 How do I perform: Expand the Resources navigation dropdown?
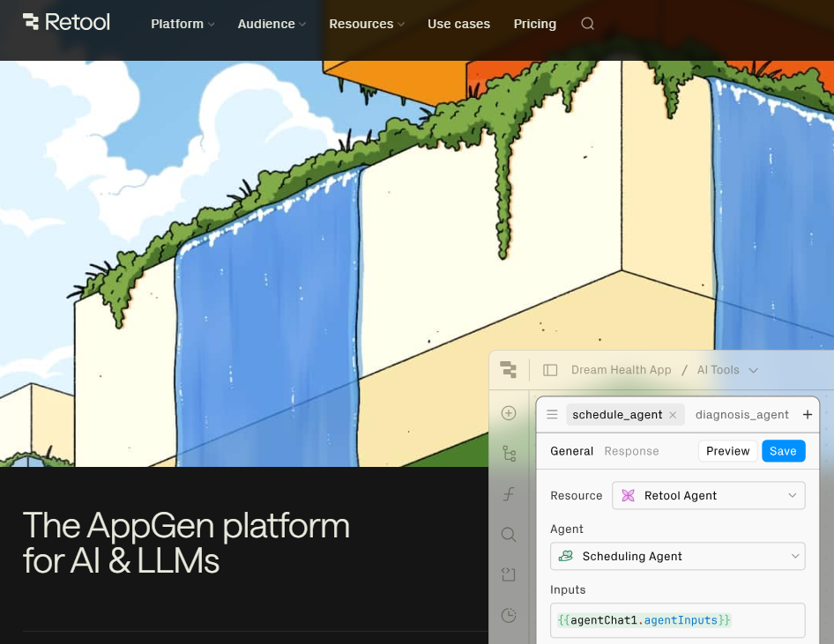pyautogui.click(x=367, y=24)
